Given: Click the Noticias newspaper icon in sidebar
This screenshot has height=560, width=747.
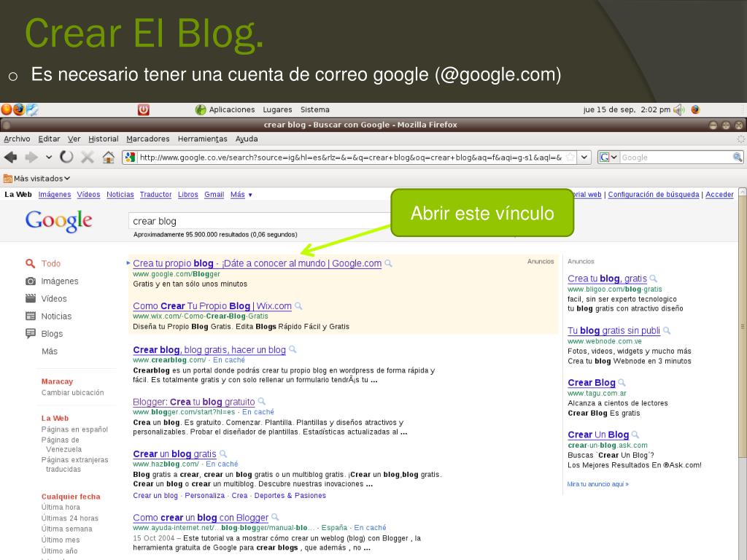Looking at the screenshot, I should pyautogui.click(x=31, y=316).
